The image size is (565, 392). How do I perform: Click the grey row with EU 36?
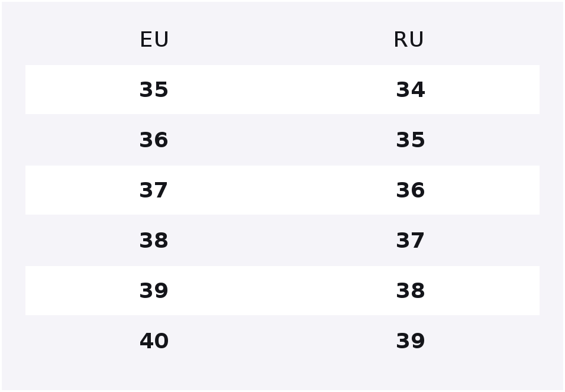pos(283,140)
